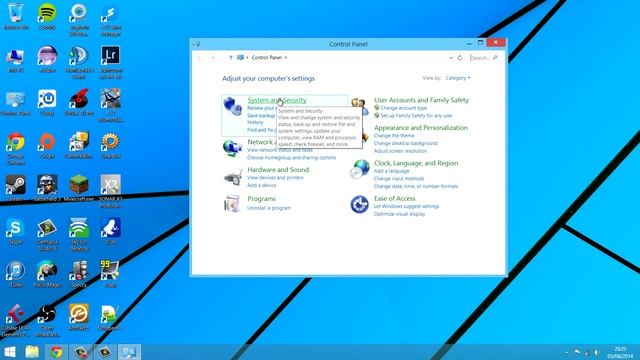Click the Control Panel breadcrumb arrow
The width and height of the screenshot is (640, 360).
click(286, 58)
